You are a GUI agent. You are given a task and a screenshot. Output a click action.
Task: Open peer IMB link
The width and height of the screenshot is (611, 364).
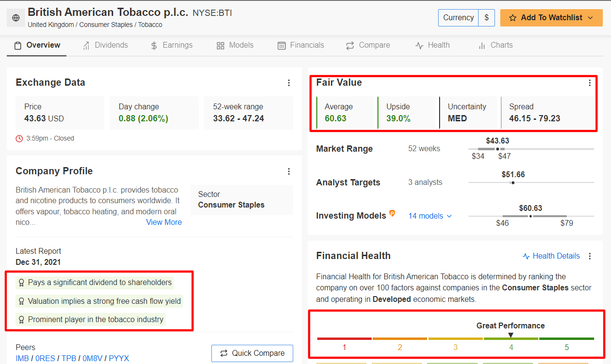22,359
